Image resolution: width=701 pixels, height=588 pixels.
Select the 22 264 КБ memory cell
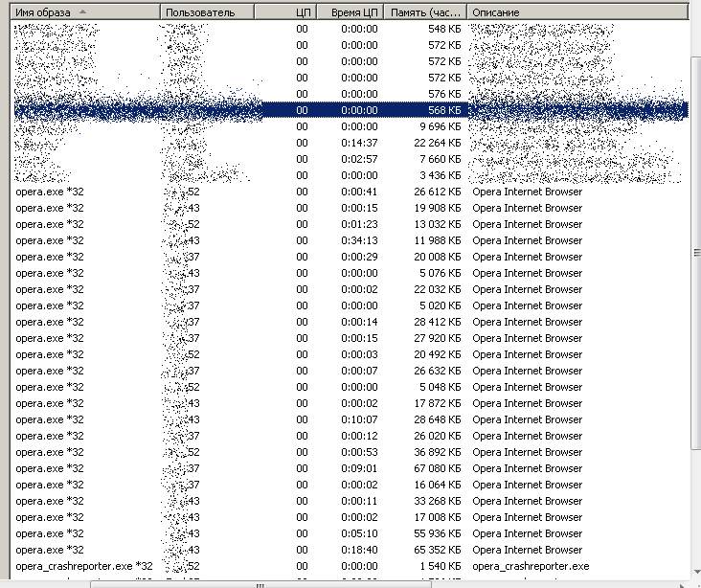coord(438,143)
